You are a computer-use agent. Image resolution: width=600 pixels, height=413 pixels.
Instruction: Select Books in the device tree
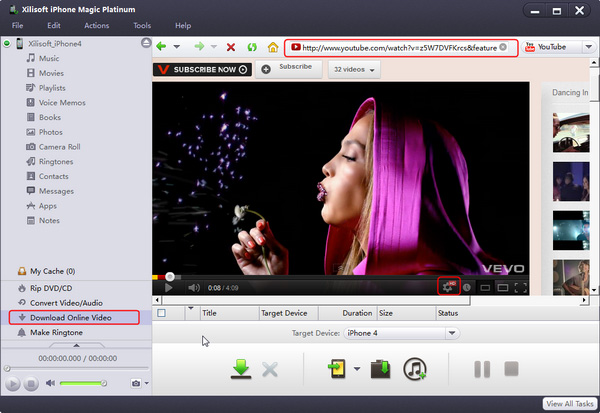(50, 117)
